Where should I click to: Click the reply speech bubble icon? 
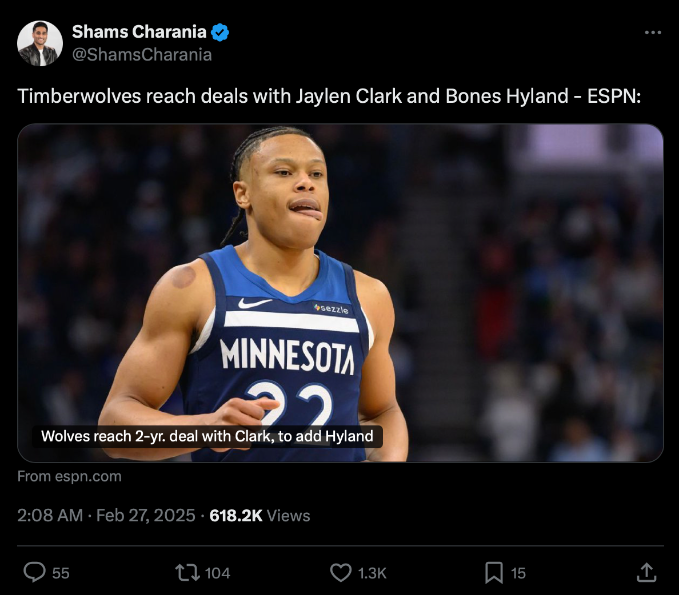[x=34, y=572]
